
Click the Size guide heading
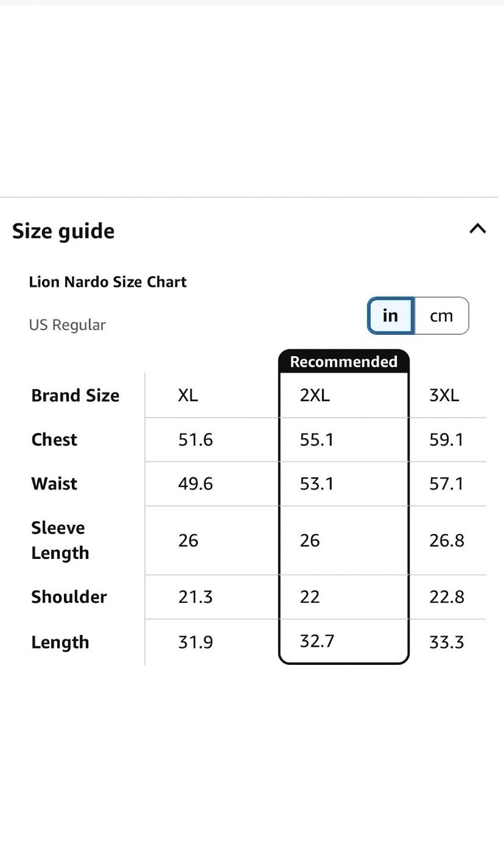coord(63,231)
